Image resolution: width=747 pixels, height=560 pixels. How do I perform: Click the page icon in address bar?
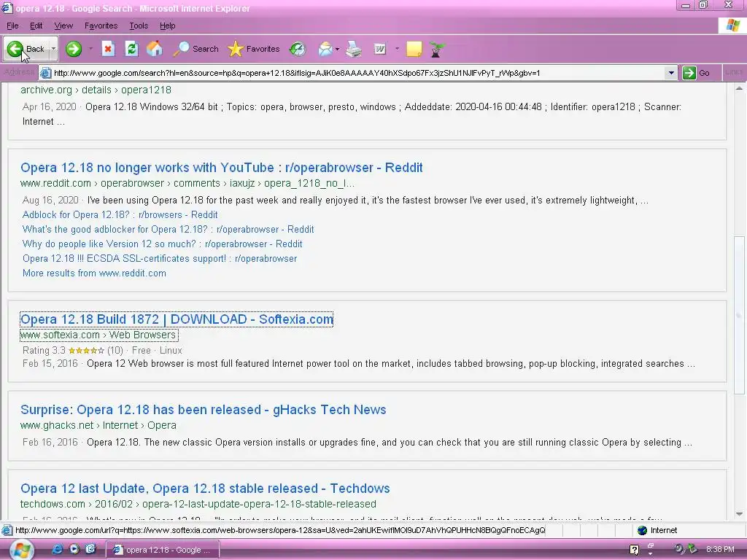point(45,73)
